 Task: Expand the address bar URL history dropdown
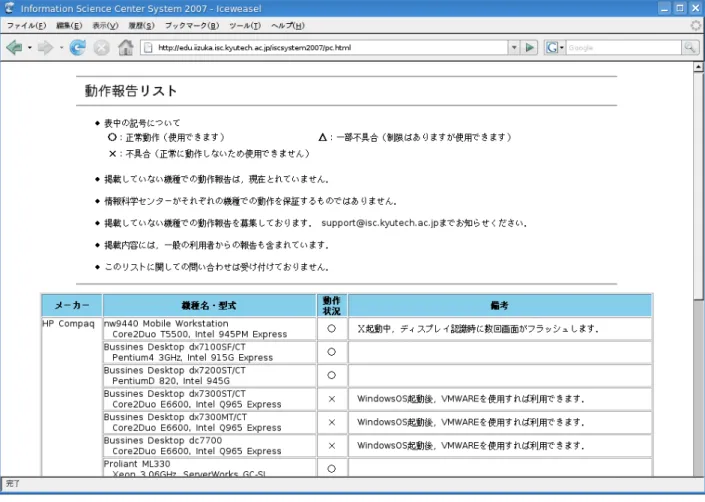(514, 47)
